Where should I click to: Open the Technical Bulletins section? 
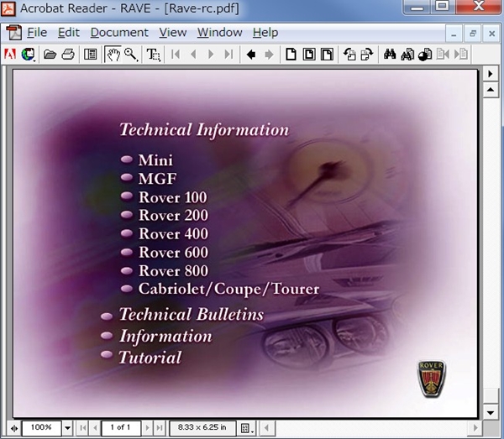pyautogui.click(x=192, y=314)
